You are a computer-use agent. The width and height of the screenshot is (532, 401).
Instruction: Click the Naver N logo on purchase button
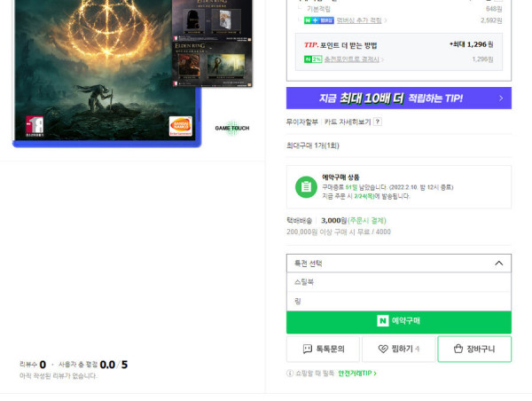383,320
